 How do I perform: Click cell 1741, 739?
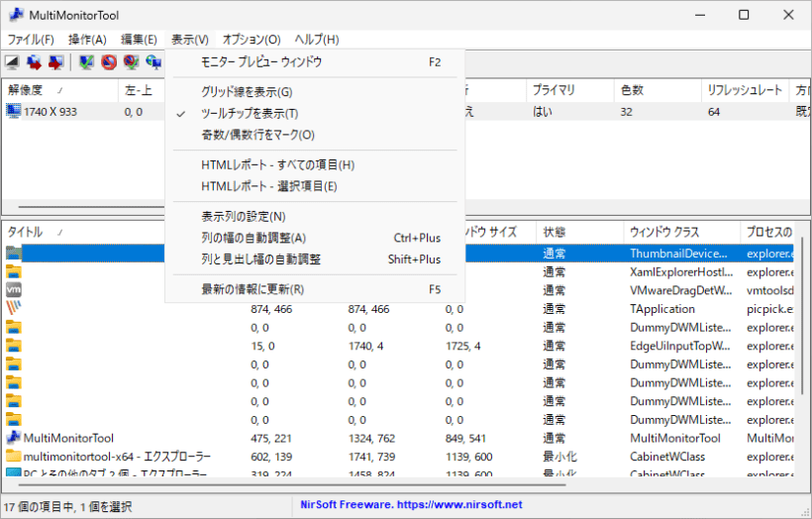click(x=371, y=457)
